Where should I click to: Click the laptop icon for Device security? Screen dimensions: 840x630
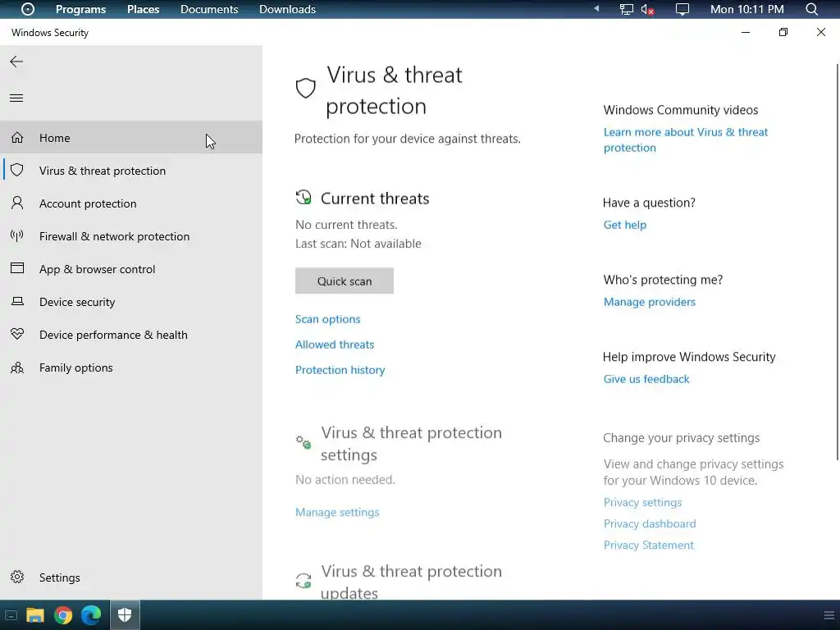point(17,301)
